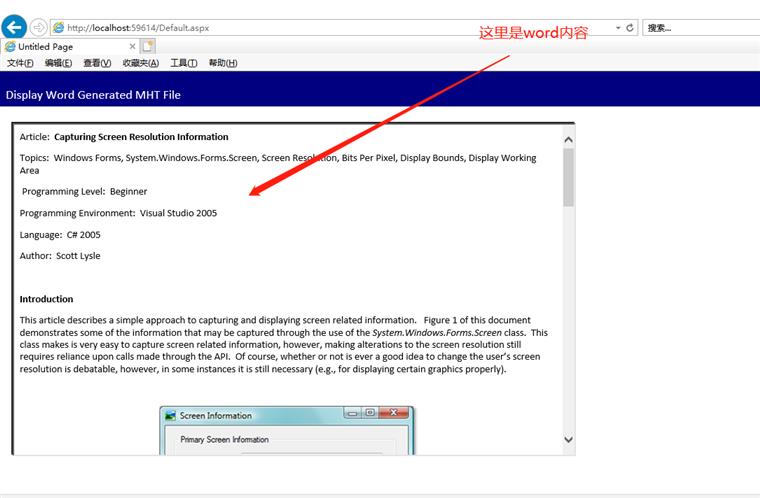760x498 pixels.
Task: Click the IE icon on Untitled Page tab
Action: point(10,47)
